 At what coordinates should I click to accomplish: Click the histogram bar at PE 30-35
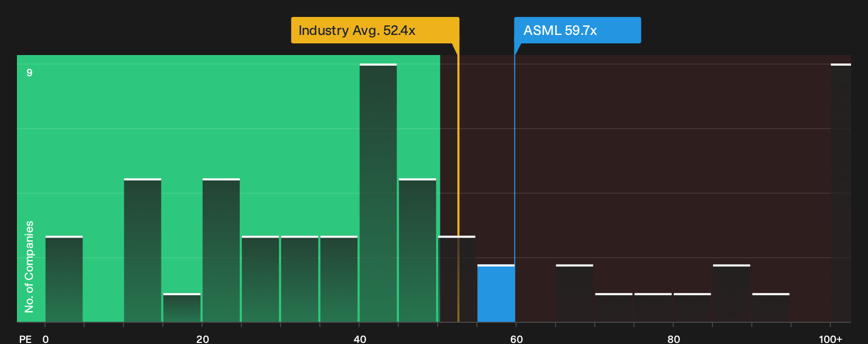click(x=300, y=279)
